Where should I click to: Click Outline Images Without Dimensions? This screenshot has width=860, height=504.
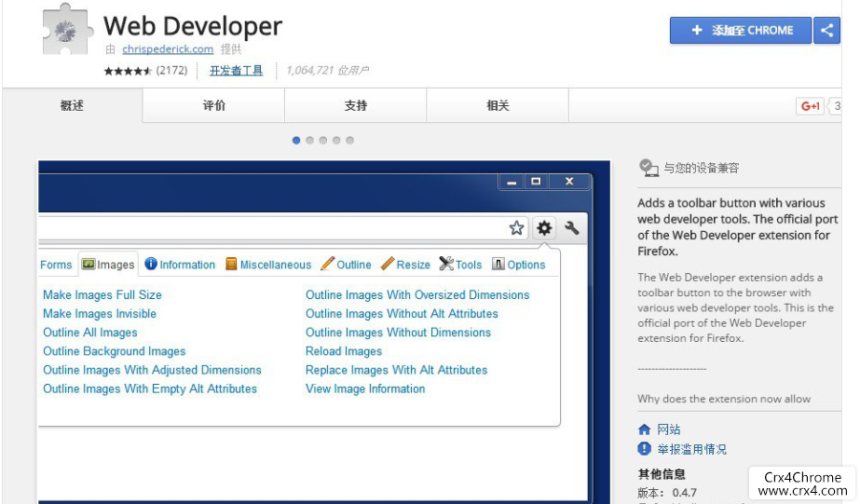coord(398,333)
